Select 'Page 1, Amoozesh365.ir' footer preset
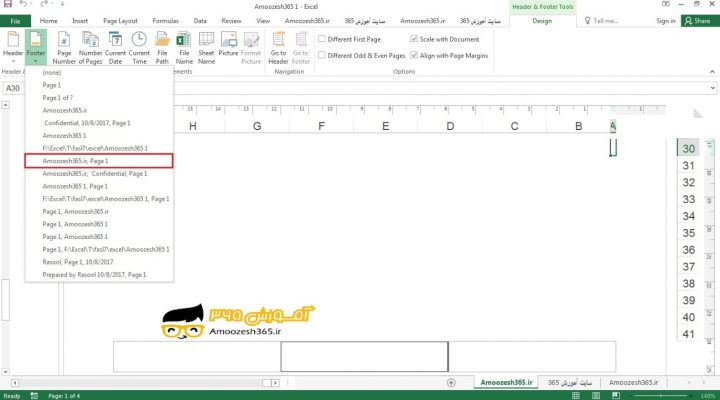Viewport: 720px width, 400px height. coord(99,211)
